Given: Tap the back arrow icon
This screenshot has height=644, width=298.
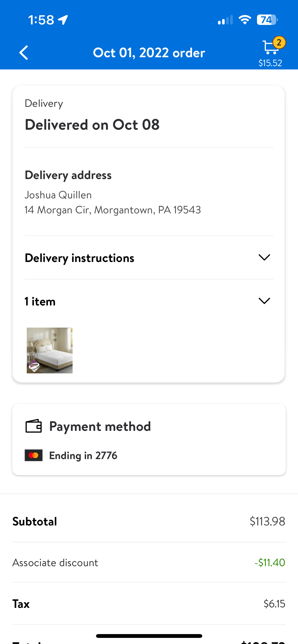Looking at the screenshot, I should pos(24,53).
